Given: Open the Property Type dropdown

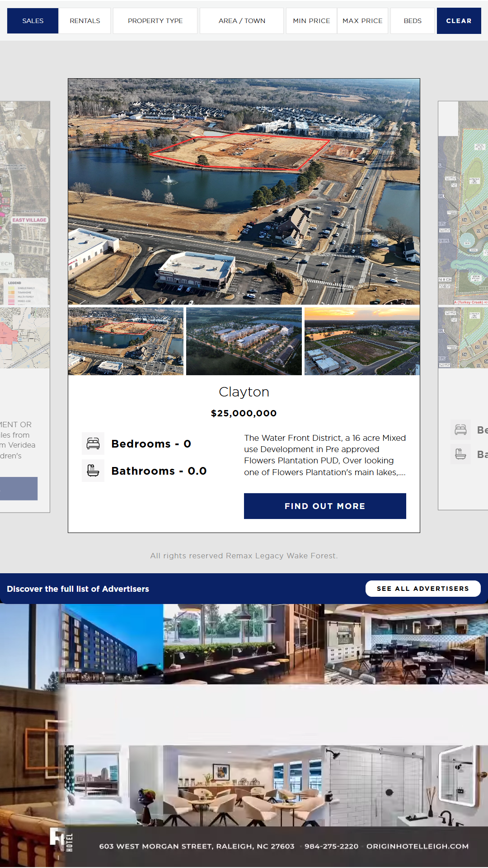Looking at the screenshot, I should [x=155, y=21].
